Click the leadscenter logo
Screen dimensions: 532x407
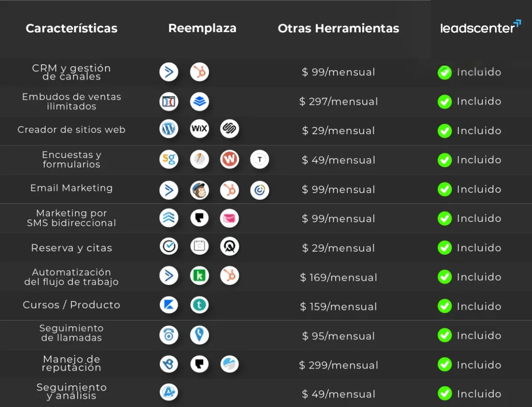click(x=481, y=27)
